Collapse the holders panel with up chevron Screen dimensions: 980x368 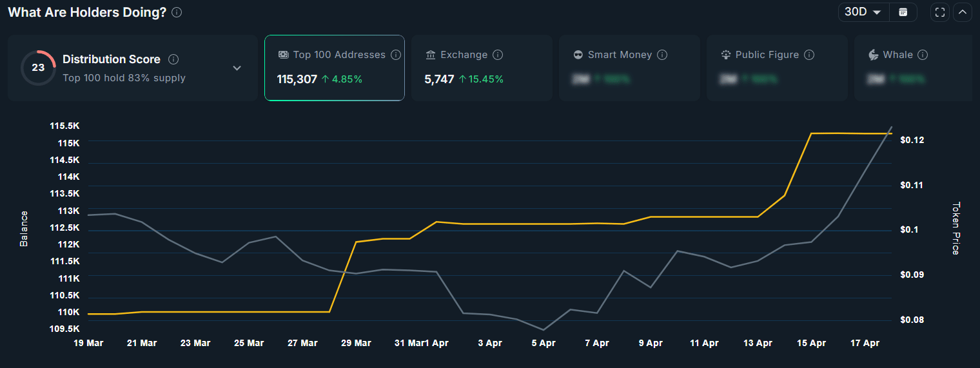[x=963, y=12]
